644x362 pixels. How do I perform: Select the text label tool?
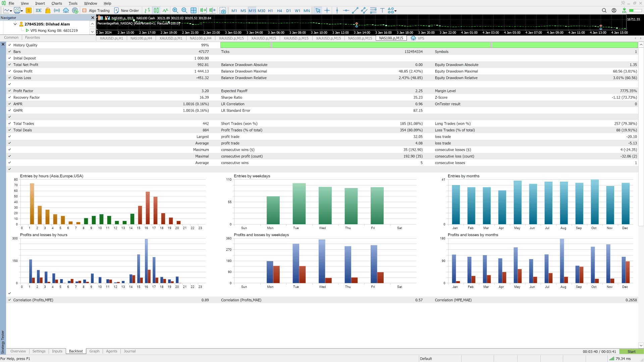tap(382, 10)
